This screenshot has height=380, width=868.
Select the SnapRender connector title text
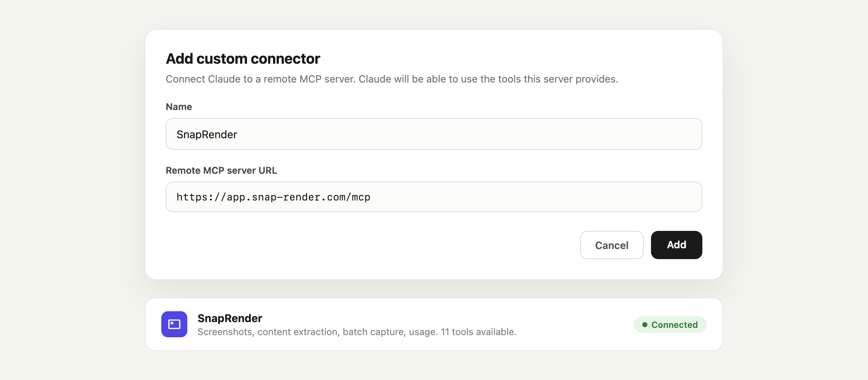pyautogui.click(x=230, y=318)
